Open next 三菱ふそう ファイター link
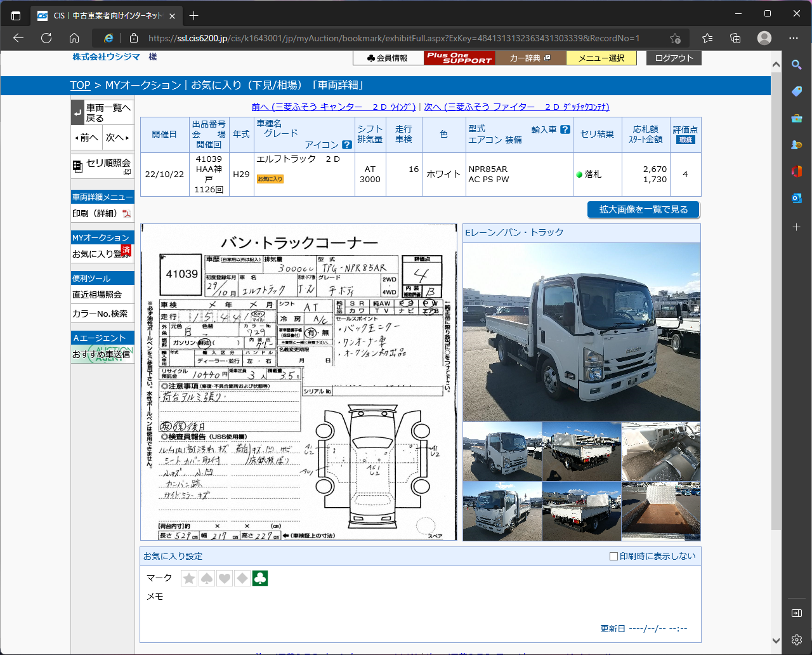 (x=516, y=107)
